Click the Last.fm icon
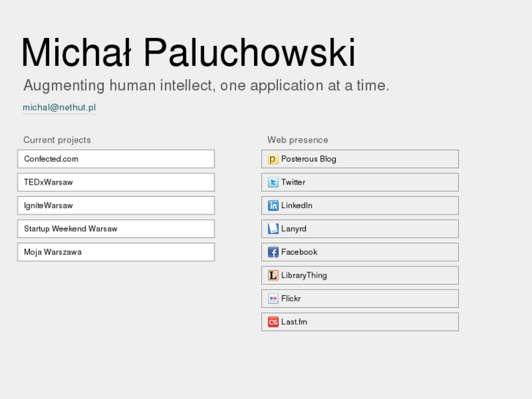This screenshot has width=532, height=399. click(x=273, y=322)
